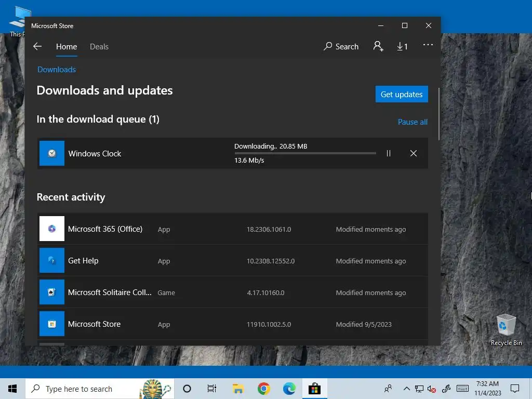This screenshot has height=399, width=532.
Task: Launch File Explorer from taskbar
Action: tap(238, 389)
